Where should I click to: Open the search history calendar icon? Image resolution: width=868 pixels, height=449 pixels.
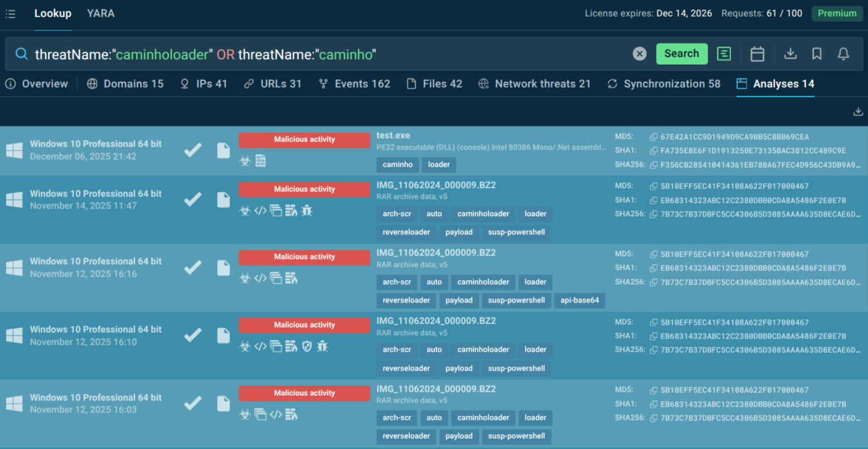tap(757, 54)
